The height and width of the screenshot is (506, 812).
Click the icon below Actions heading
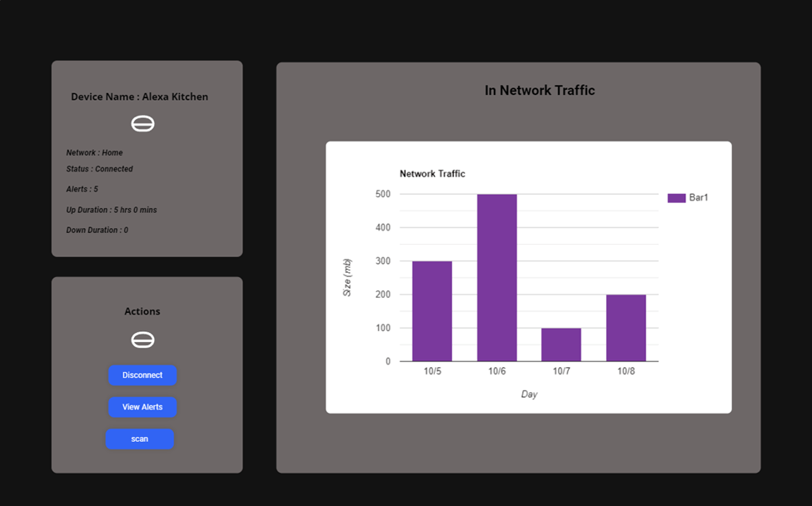[142, 340]
